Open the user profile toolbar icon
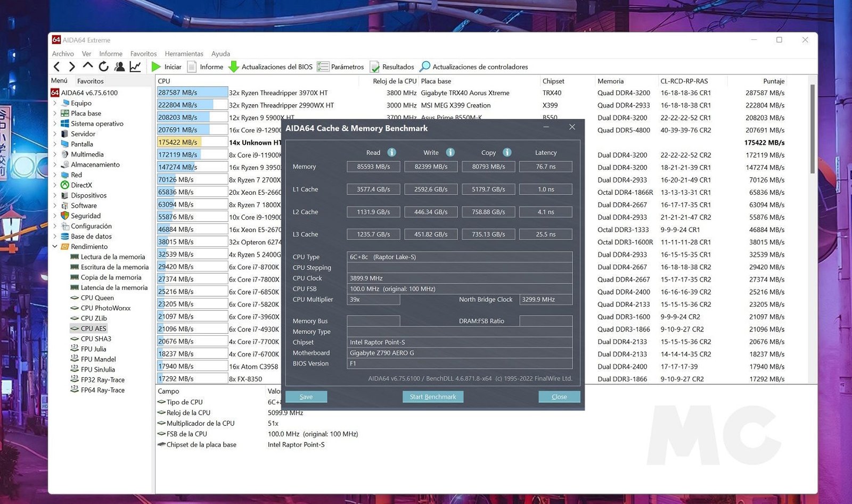Image resolution: width=852 pixels, height=504 pixels. point(120,67)
